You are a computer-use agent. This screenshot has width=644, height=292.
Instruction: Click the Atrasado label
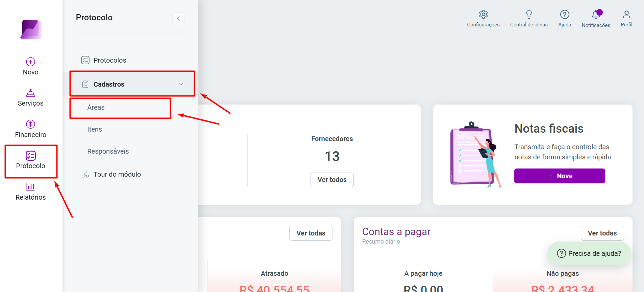pos(274,273)
